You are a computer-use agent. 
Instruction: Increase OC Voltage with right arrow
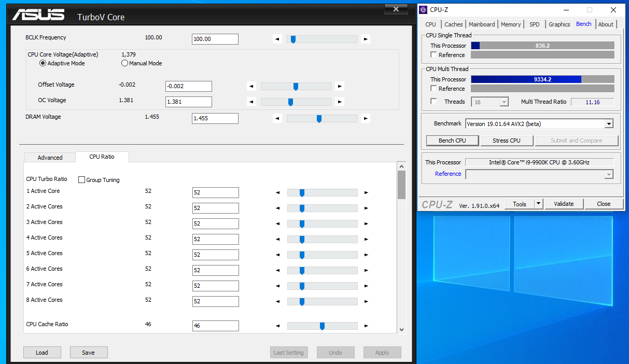click(x=340, y=102)
